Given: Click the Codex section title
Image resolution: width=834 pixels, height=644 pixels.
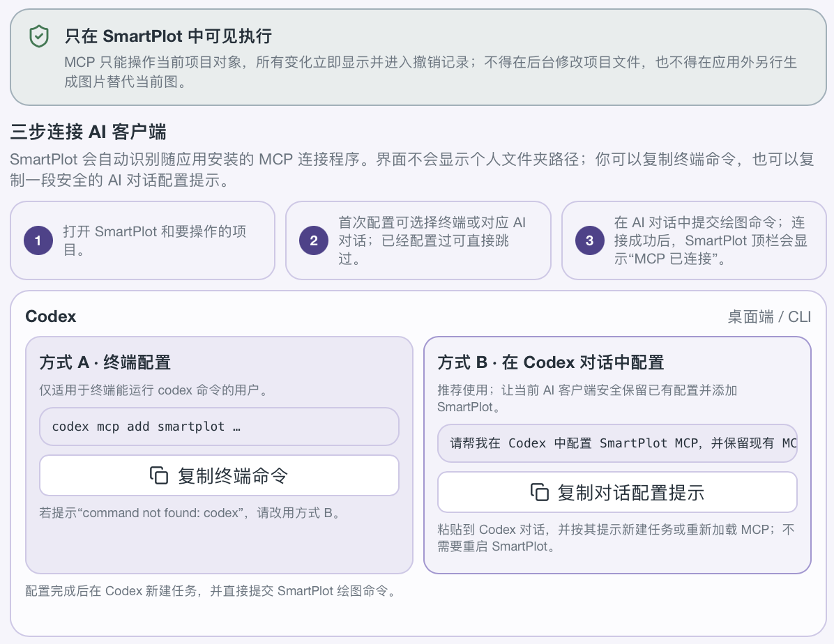Looking at the screenshot, I should pos(50,316).
